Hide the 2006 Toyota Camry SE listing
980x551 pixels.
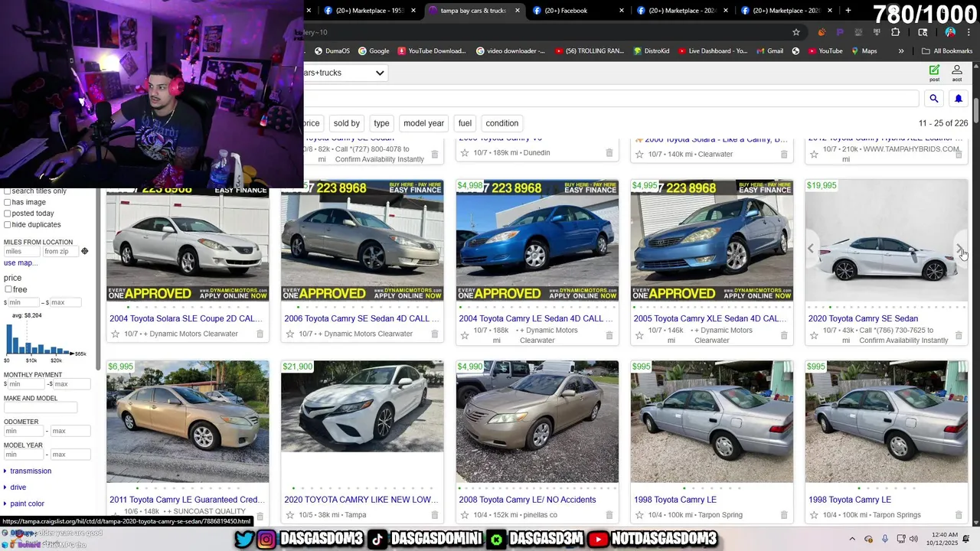(x=434, y=334)
